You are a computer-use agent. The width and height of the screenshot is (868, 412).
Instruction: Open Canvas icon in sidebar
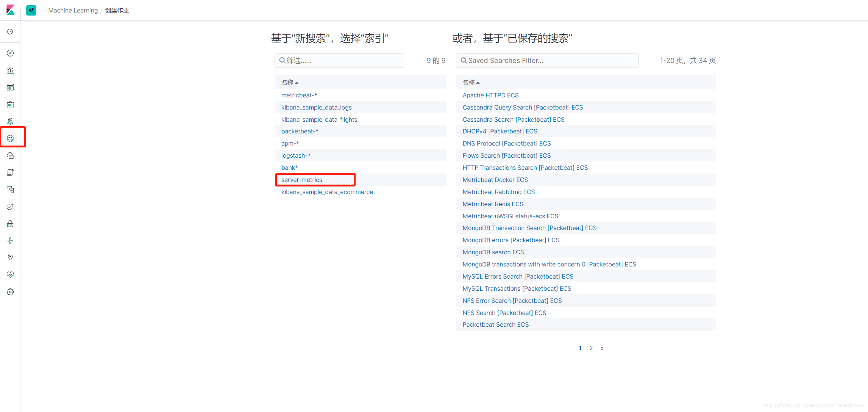(x=10, y=104)
